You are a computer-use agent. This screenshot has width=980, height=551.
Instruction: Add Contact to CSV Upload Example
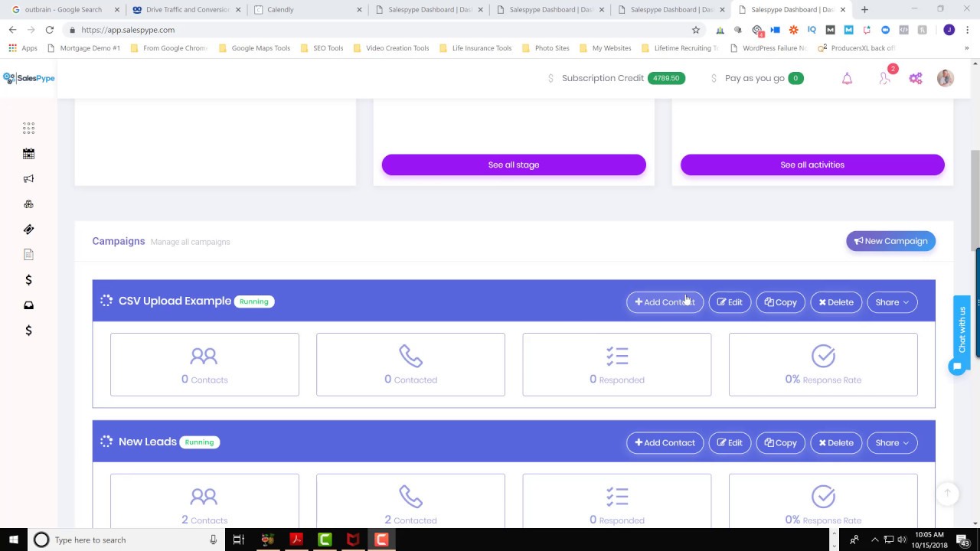tap(665, 302)
